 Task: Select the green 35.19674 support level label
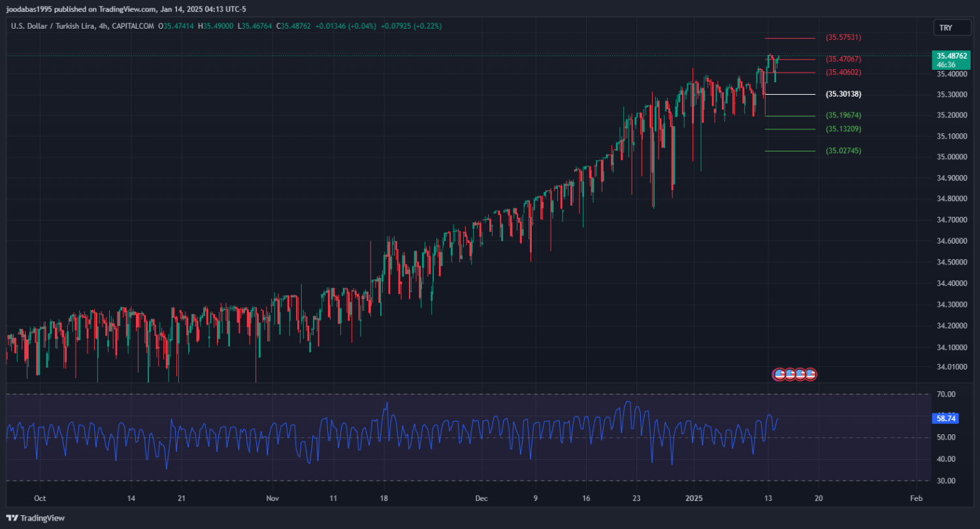click(843, 116)
